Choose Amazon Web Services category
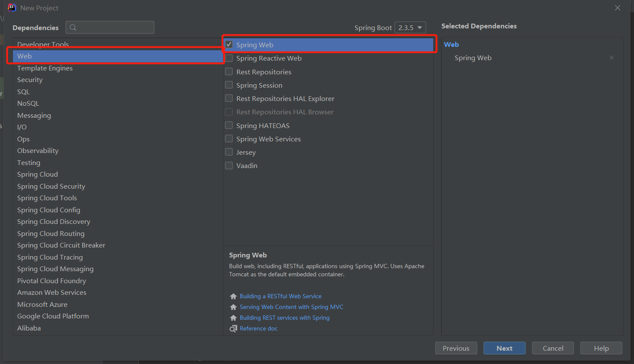Image resolution: width=634 pixels, height=364 pixels. [118, 293]
